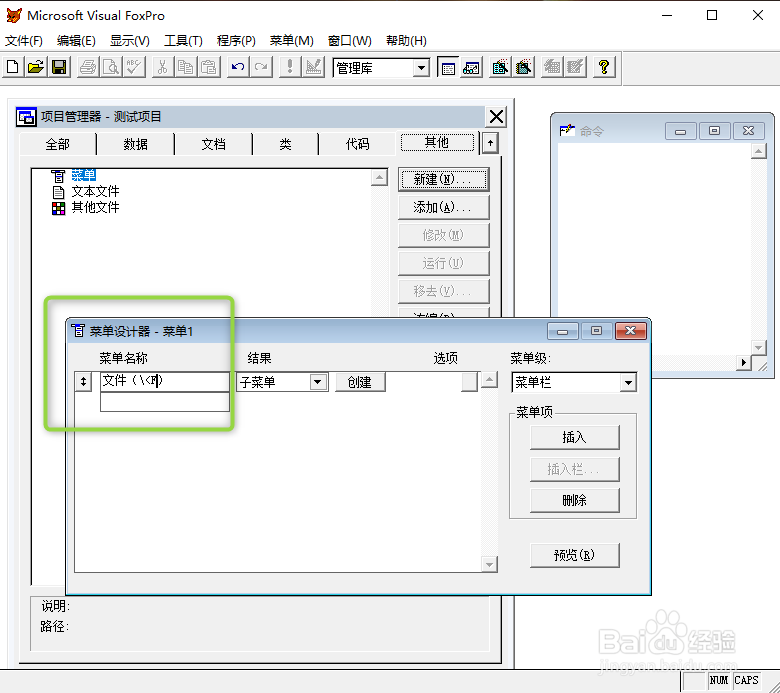Select 文本文件 in the project tree
Viewport: 780px width, 693px height.
[95, 191]
